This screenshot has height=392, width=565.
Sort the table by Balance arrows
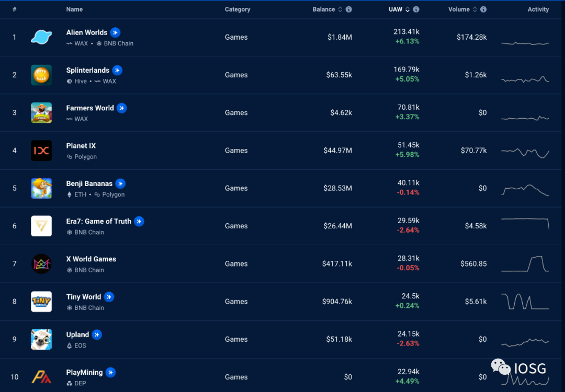click(340, 9)
